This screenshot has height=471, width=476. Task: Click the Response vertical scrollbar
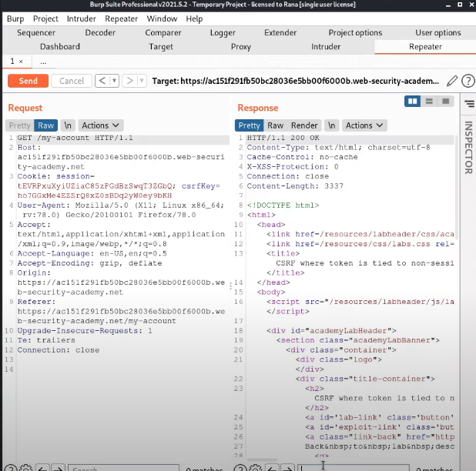[x=456, y=186]
